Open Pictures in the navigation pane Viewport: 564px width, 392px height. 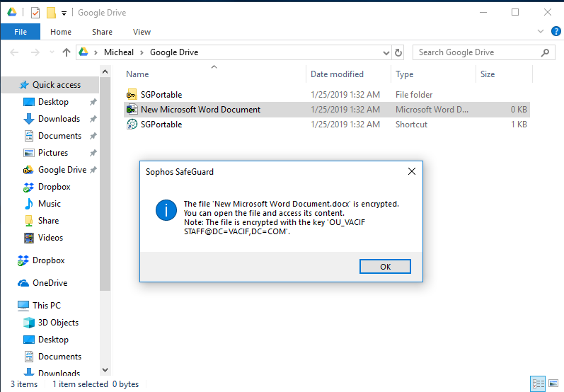click(x=53, y=153)
